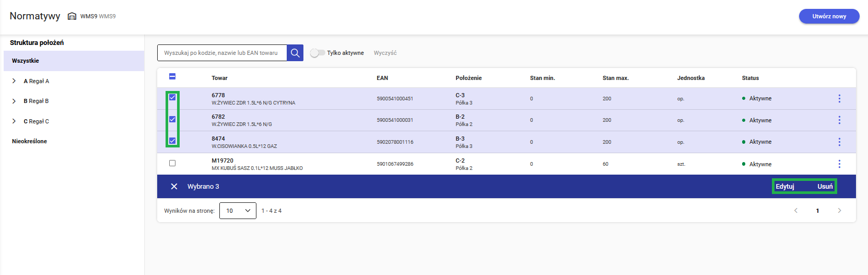
Task: Click the Wybrano 3 label
Action: point(203,187)
